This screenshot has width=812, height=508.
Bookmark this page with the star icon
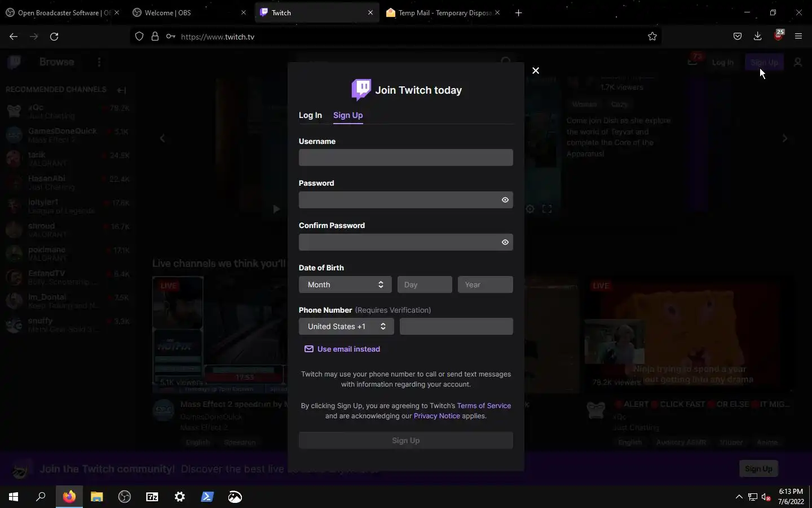tap(652, 37)
